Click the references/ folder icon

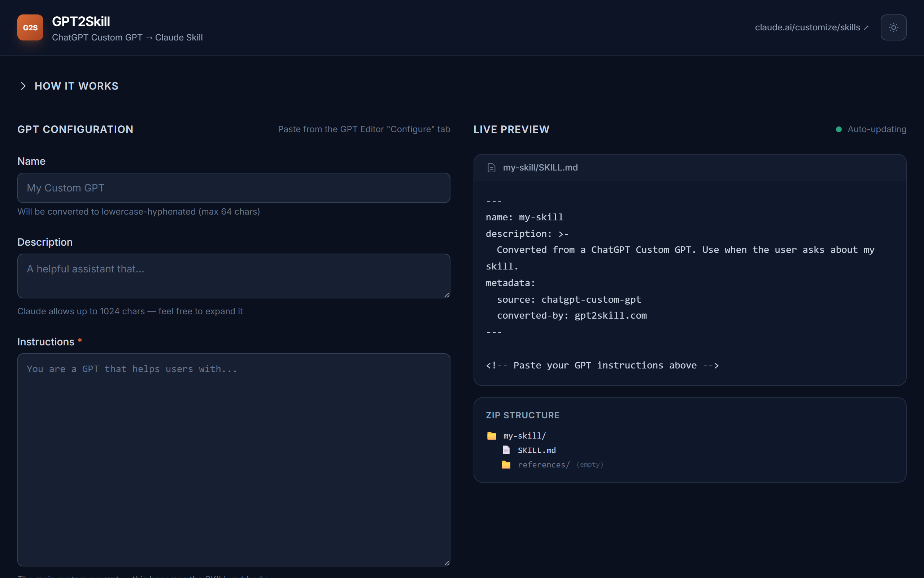point(506,465)
